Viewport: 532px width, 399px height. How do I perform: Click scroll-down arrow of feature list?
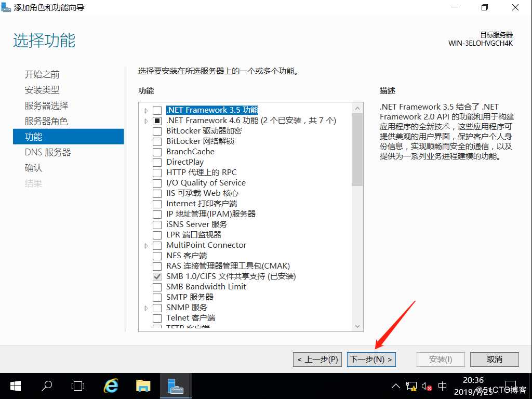[357, 326]
